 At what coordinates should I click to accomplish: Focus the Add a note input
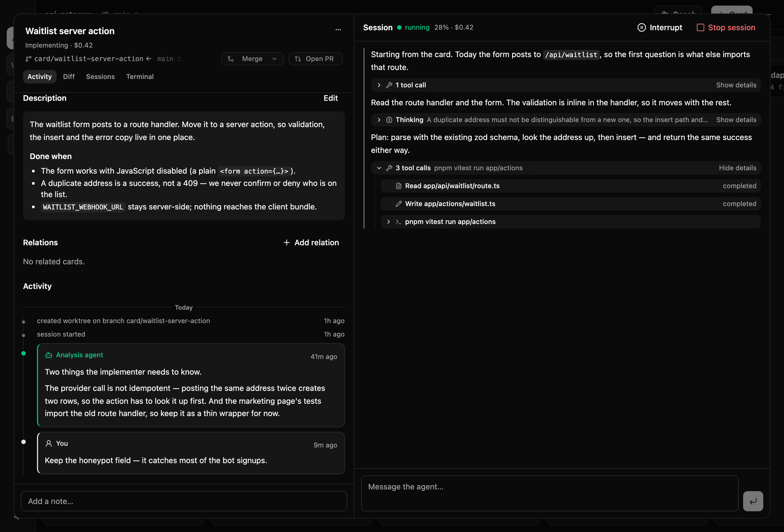click(x=184, y=501)
